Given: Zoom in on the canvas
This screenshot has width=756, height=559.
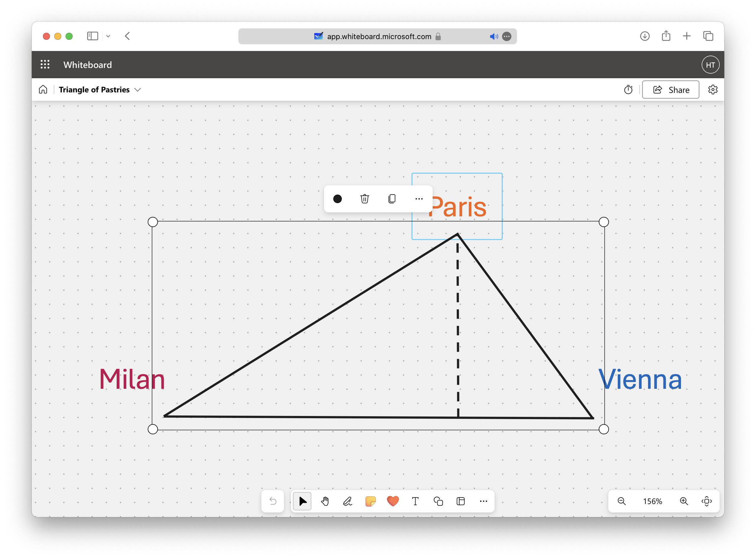Looking at the screenshot, I should 684,501.
